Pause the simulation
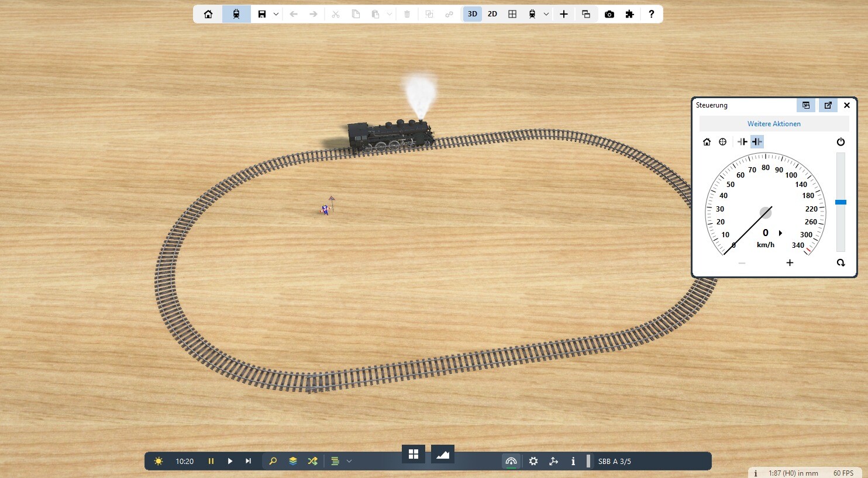The width and height of the screenshot is (868, 478). pyautogui.click(x=211, y=461)
